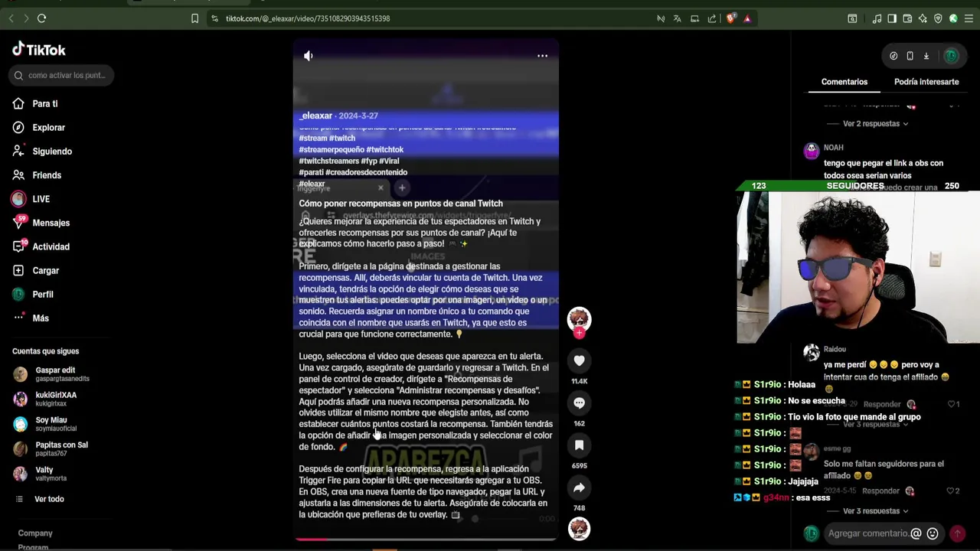Open the _eleaxar author profile link
Viewport: 980px width, 551px height.
pos(316,116)
